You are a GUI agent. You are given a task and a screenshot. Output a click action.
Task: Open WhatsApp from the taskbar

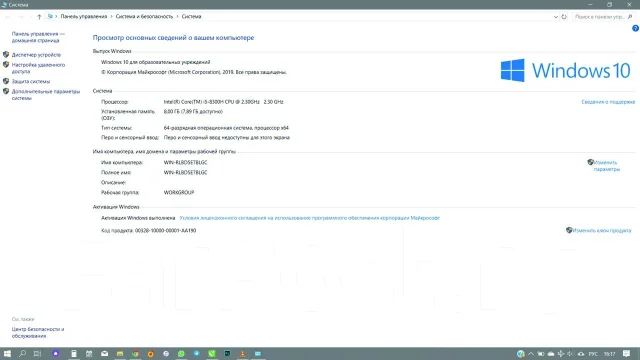181,353
